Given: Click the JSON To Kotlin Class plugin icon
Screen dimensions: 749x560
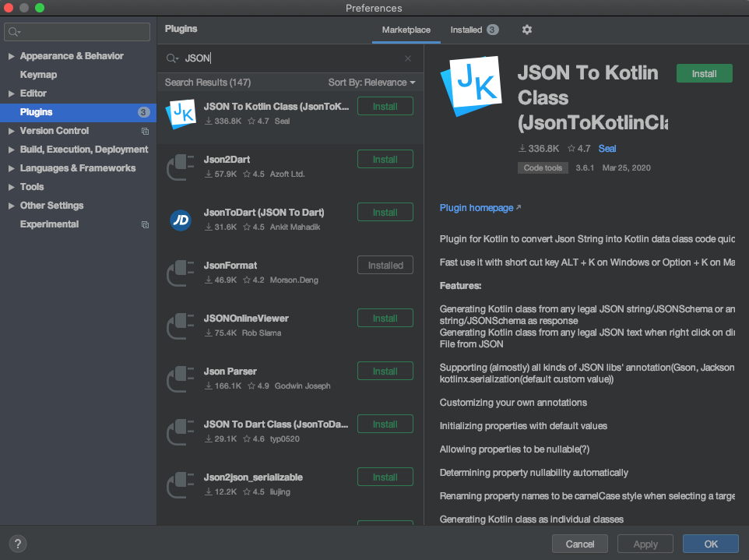Looking at the screenshot, I should point(181,113).
